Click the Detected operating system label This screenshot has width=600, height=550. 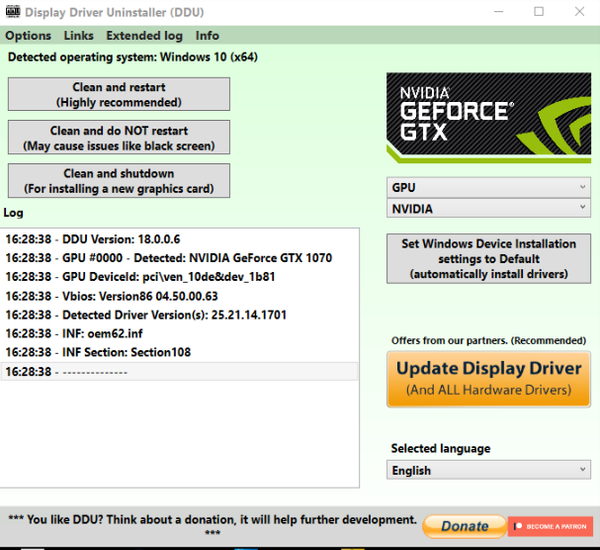pos(133,57)
